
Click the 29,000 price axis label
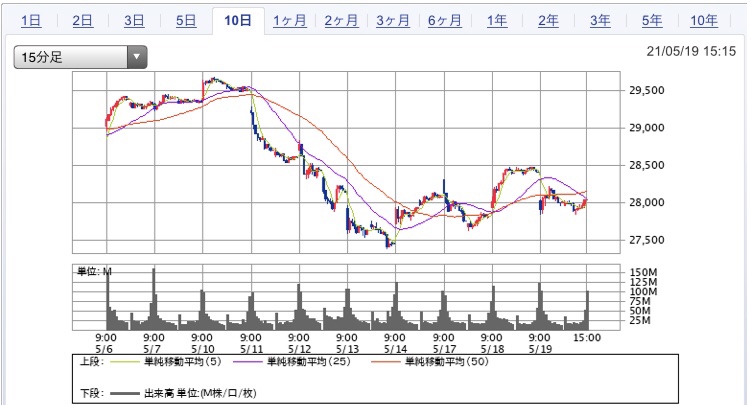point(647,128)
